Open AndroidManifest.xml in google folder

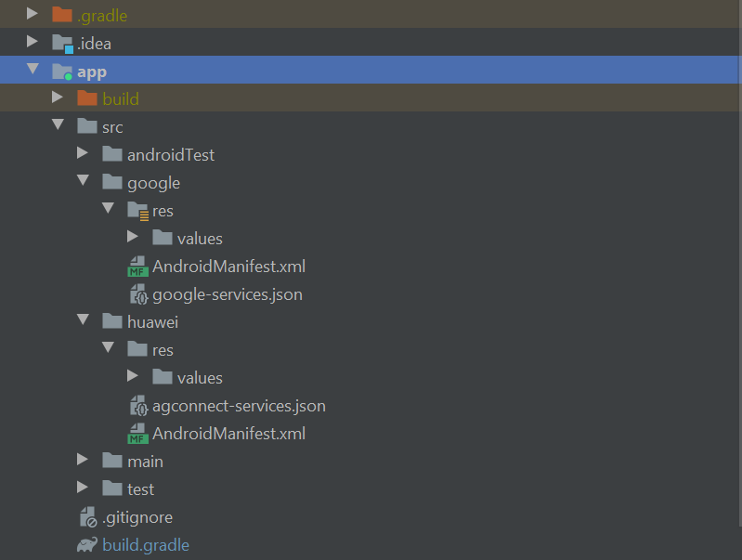[229, 266]
